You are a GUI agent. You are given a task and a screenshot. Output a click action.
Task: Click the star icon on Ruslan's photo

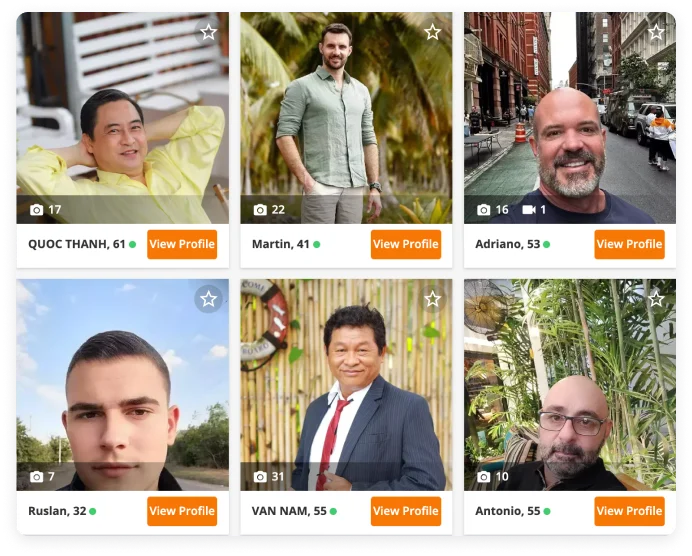pos(208,299)
